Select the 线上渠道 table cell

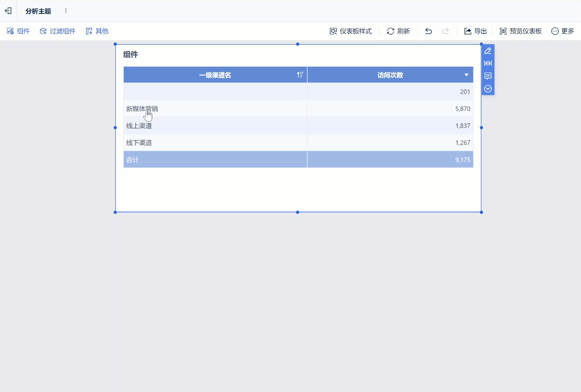215,126
